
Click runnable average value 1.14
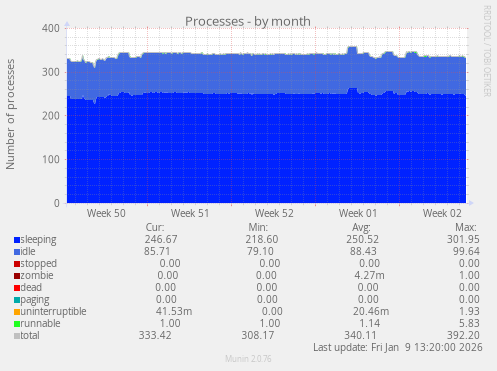click(370, 323)
